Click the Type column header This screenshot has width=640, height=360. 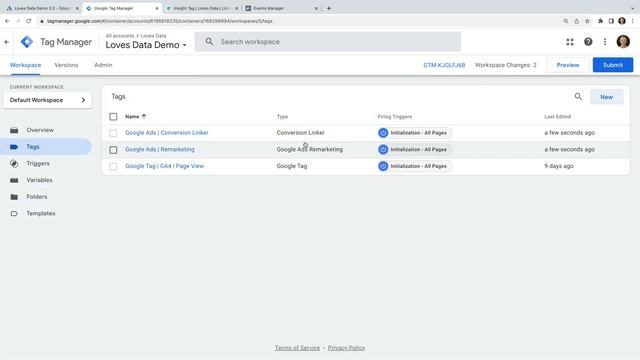[x=282, y=117]
